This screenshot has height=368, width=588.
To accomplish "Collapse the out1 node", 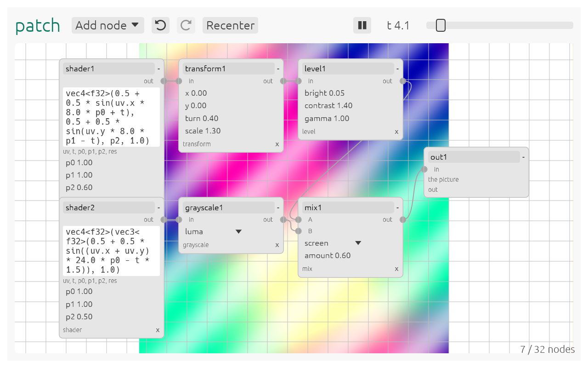I will pyautogui.click(x=523, y=157).
